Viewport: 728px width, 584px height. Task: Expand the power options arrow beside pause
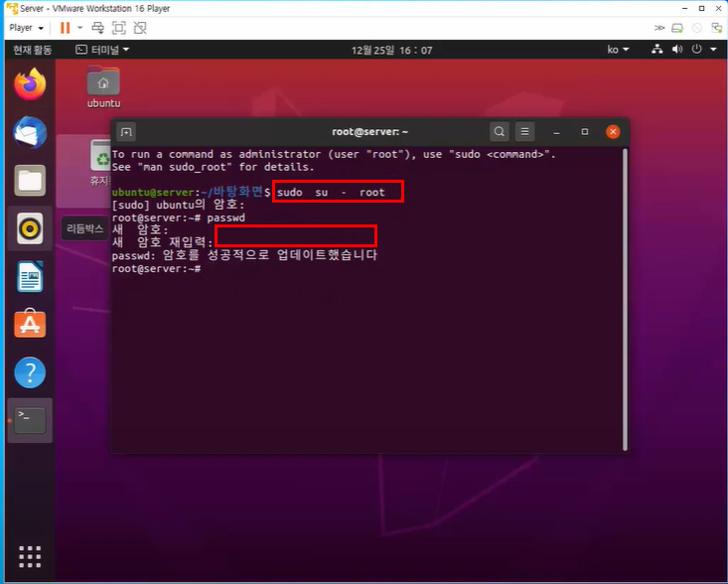[x=80, y=28]
